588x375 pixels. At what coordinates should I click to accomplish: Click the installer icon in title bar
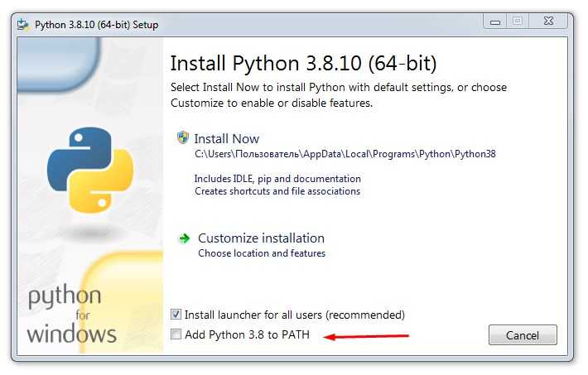coord(23,25)
